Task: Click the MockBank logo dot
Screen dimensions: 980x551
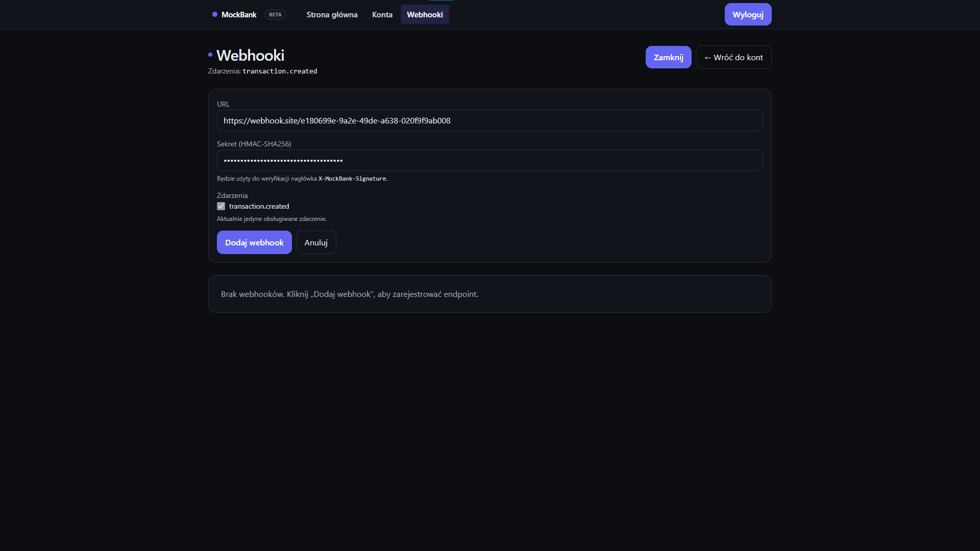Action: 215,14
